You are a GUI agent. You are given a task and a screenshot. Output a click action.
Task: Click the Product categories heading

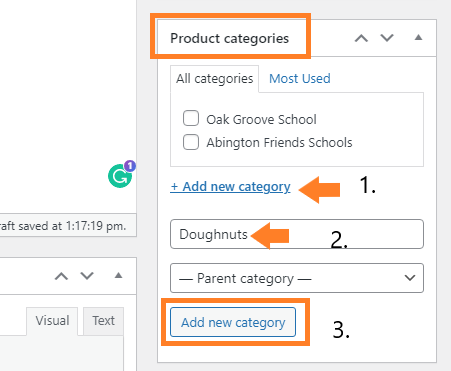[229, 38]
